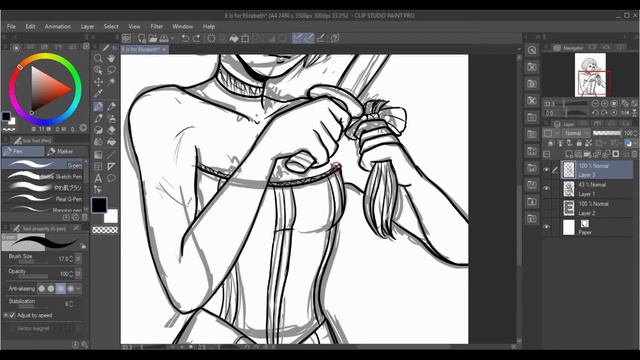640x360 pixels.
Task: Select the Hand move-canvas tool
Action: pos(111,58)
